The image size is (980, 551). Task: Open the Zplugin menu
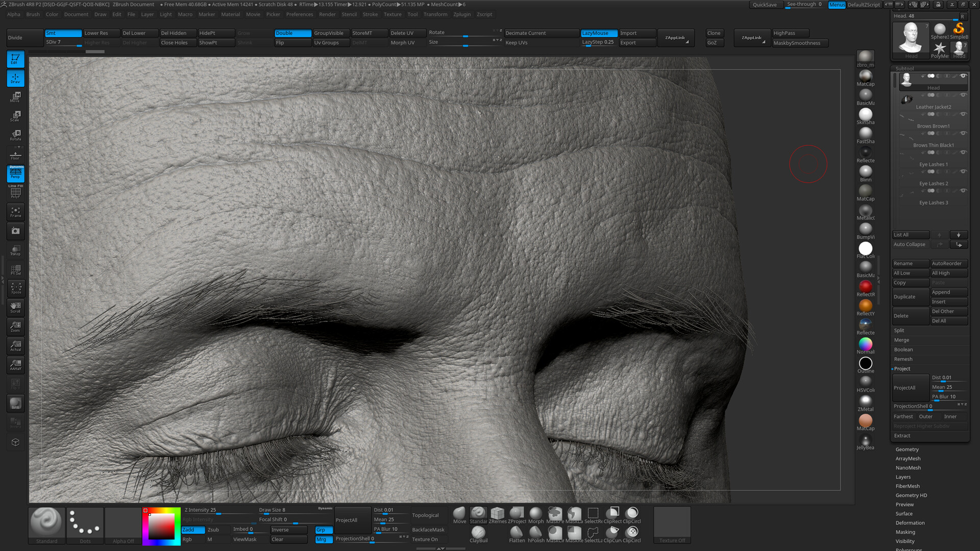click(462, 14)
